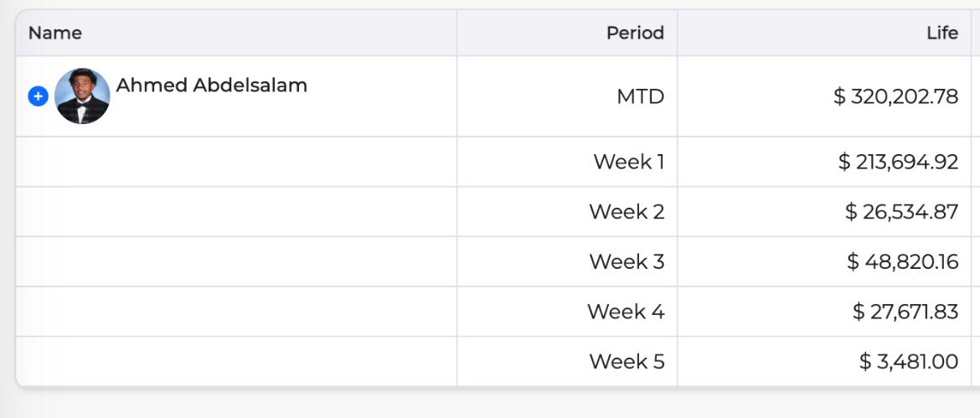Image resolution: width=980 pixels, height=418 pixels.
Task: Click the Week 5 value $3,481.00
Action: coord(908,362)
